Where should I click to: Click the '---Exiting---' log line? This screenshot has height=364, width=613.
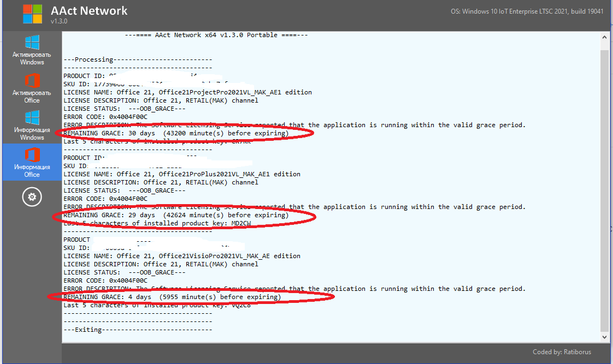[138, 330]
